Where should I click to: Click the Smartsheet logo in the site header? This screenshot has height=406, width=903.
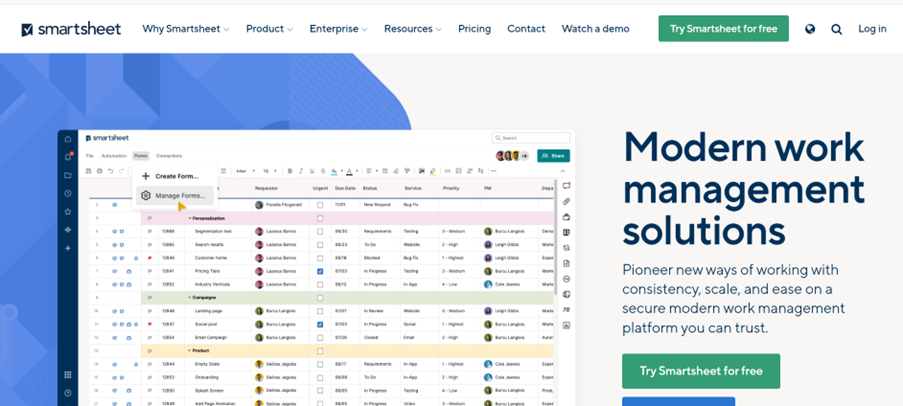point(71,29)
